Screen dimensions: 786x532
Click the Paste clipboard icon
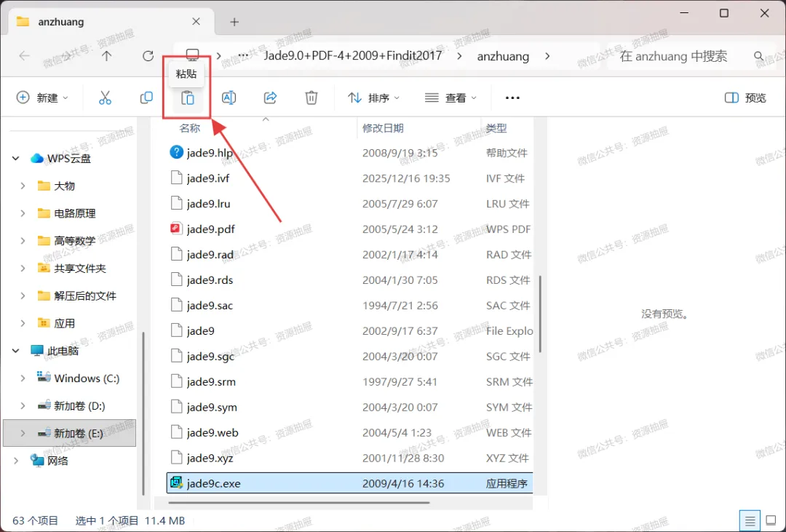[x=188, y=98]
